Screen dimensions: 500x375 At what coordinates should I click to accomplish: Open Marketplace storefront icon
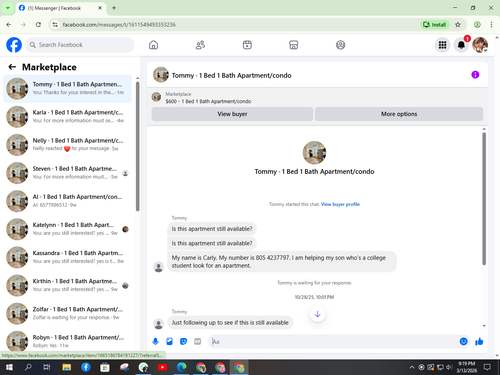point(293,45)
